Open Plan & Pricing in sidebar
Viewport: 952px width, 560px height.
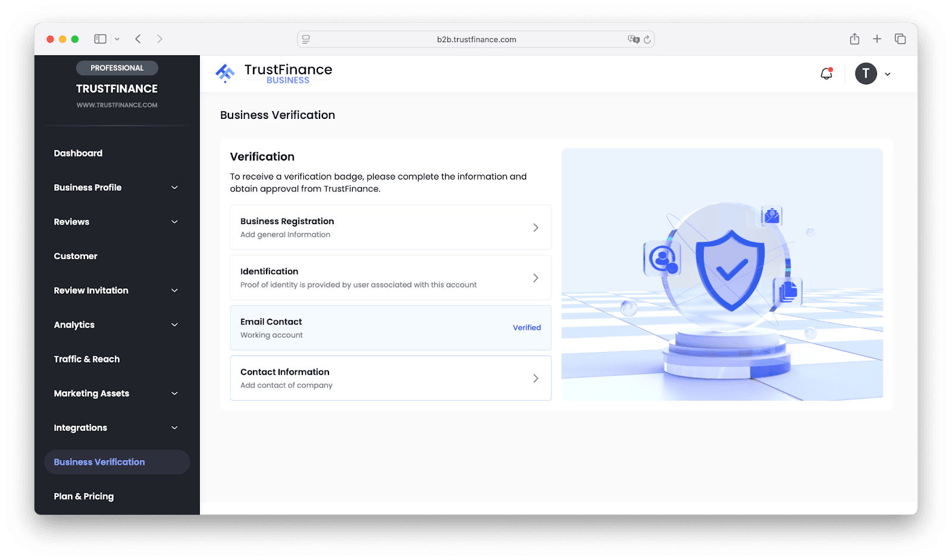click(x=84, y=496)
